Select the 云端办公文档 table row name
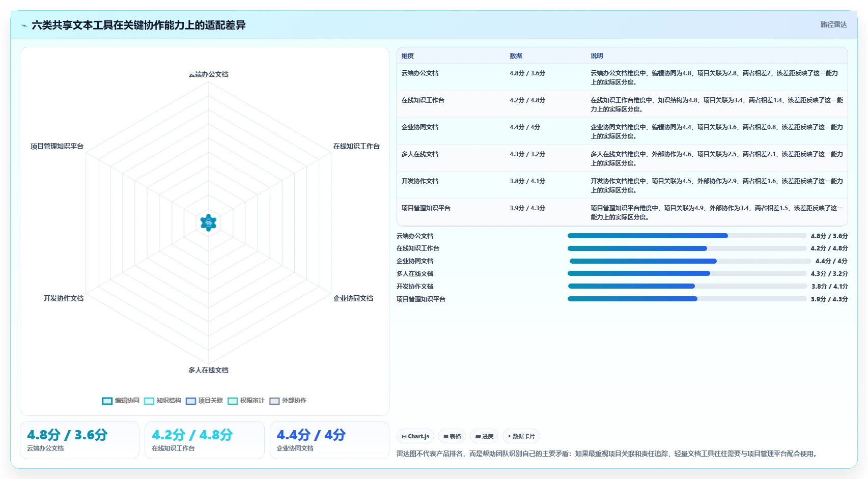The height and width of the screenshot is (479, 868). [x=420, y=73]
